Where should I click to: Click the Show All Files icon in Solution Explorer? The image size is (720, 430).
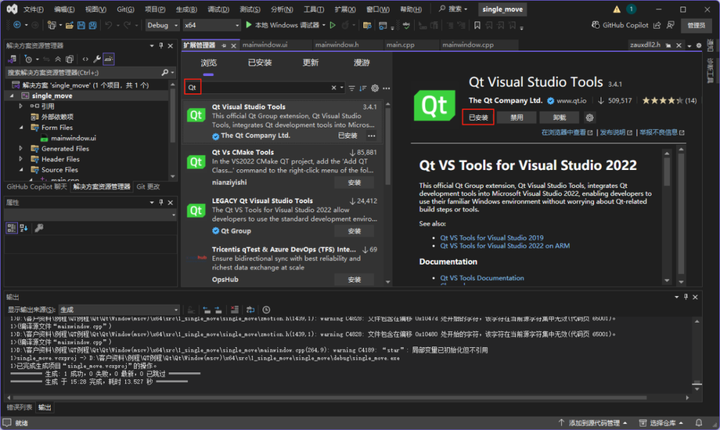tap(69, 59)
